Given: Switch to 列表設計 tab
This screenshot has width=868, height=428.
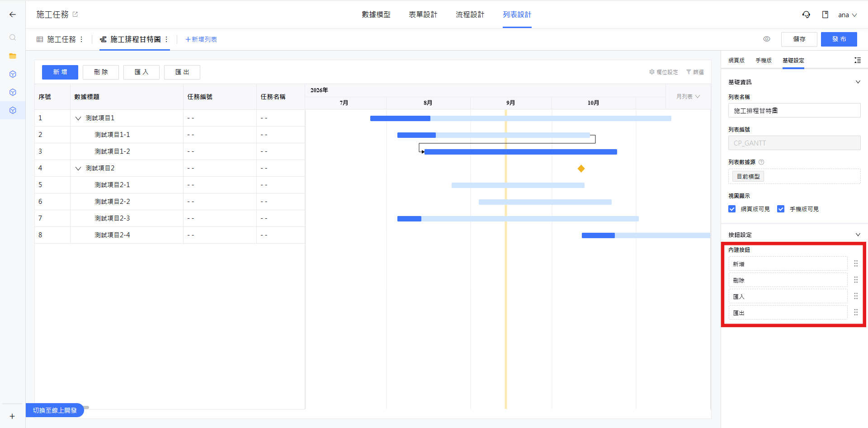Looking at the screenshot, I should (x=517, y=14).
